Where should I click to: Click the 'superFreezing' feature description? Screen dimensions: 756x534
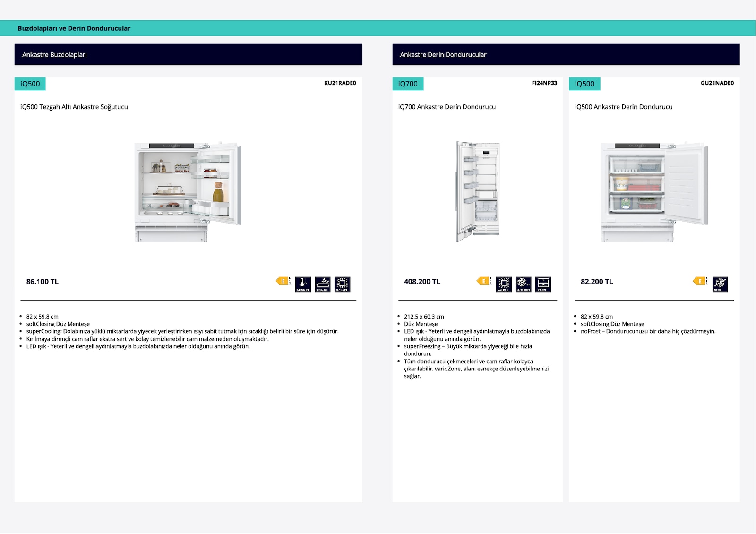pos(468,350)
